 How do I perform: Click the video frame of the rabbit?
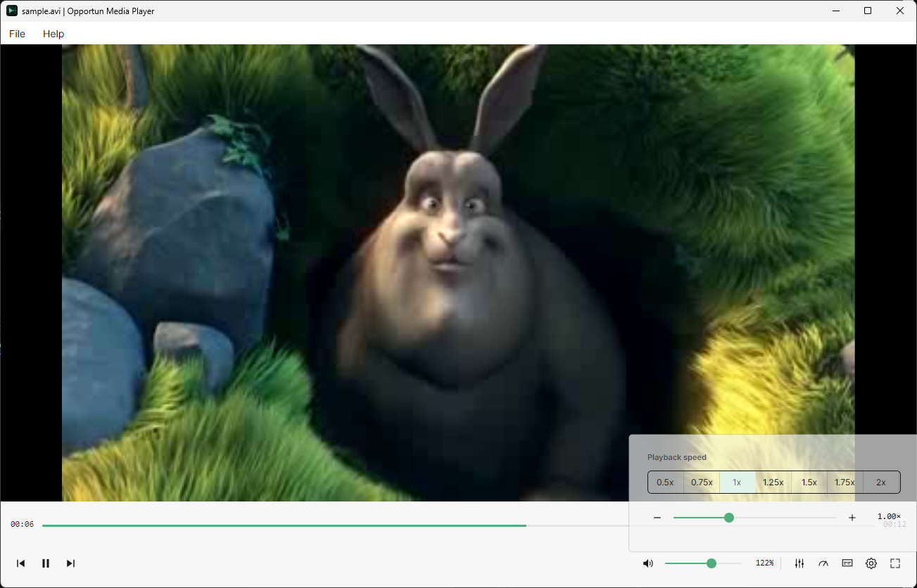(x=458, y=273)
